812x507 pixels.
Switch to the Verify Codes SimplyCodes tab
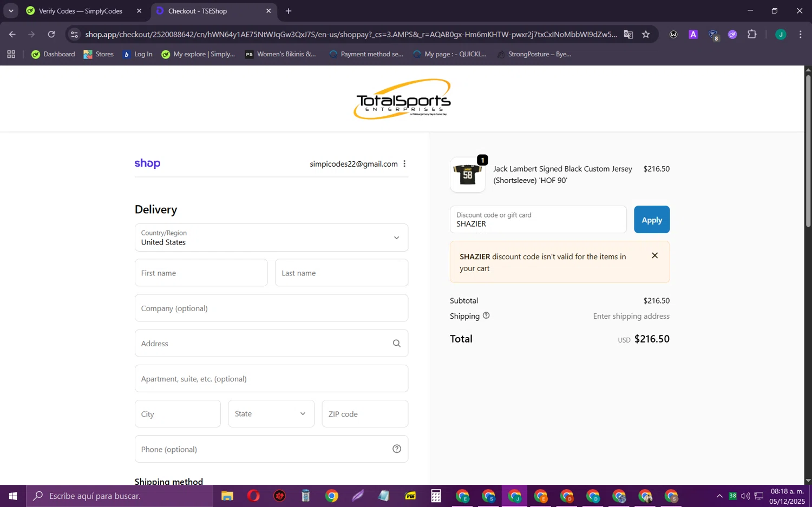click(x=80, y=11)
